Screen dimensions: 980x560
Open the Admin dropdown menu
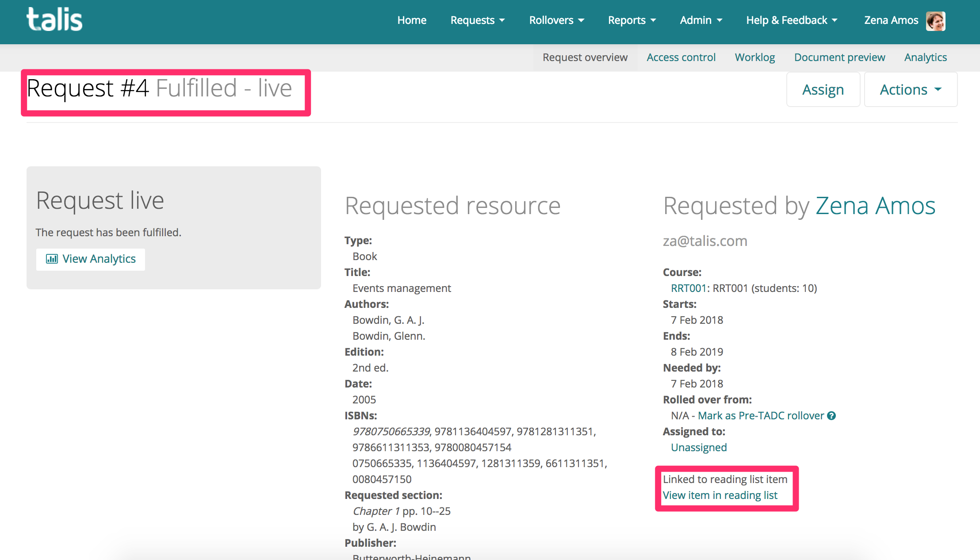point(701,20)
